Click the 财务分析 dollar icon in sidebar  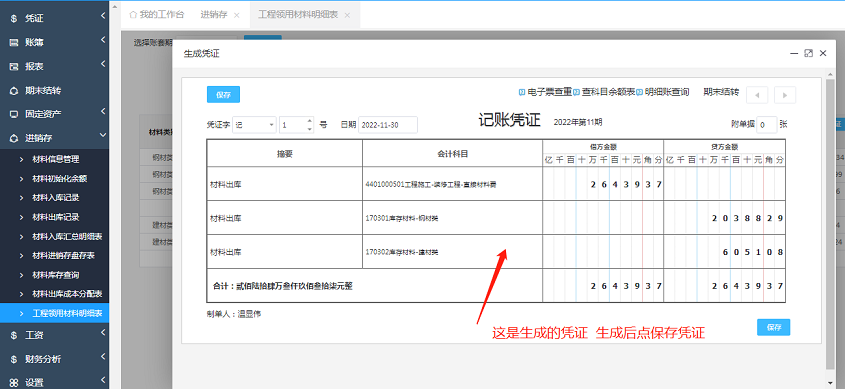pos(14,359)
